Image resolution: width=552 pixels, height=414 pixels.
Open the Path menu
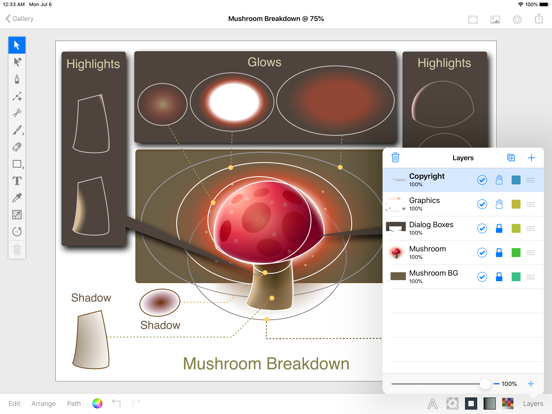74,403
